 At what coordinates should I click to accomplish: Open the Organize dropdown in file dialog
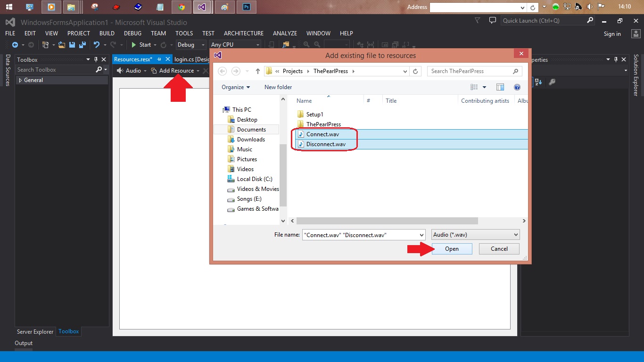coord(236,87)
